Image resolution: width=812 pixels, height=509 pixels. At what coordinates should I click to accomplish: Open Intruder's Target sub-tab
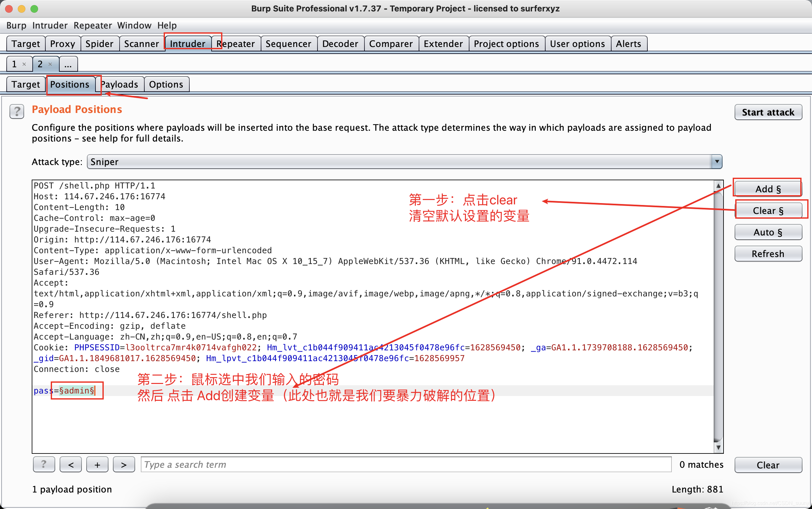click(x=26, y=84)
